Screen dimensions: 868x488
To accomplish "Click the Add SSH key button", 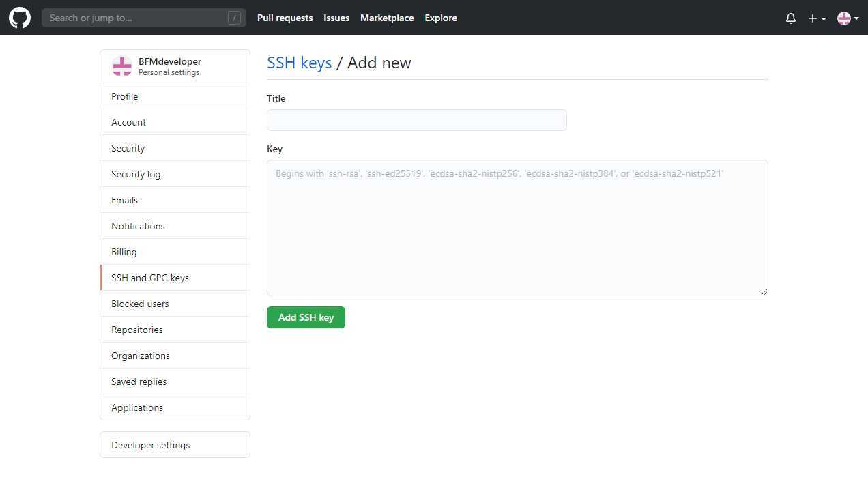I will [x=306, y=317].
